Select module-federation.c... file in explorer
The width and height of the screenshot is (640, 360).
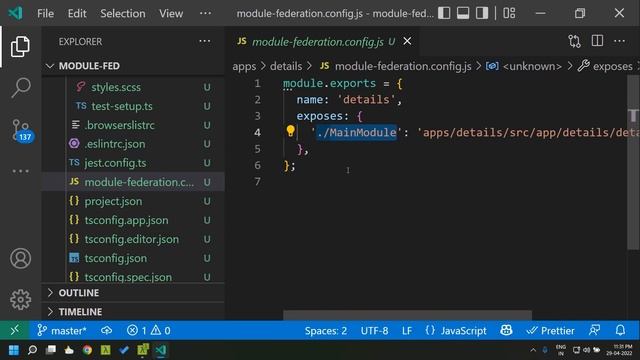click(x=133, y=182)
